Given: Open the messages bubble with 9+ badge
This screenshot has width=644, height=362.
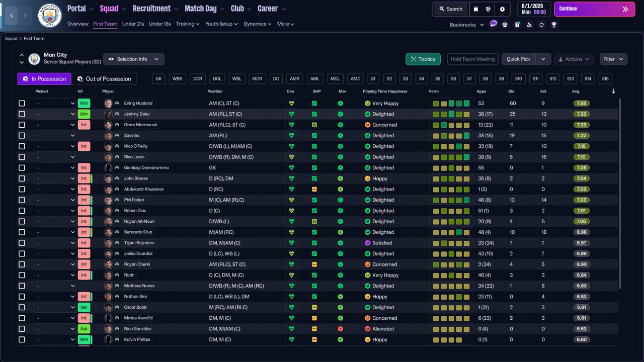Looking at the screenshot, I should tap(493, 24).
